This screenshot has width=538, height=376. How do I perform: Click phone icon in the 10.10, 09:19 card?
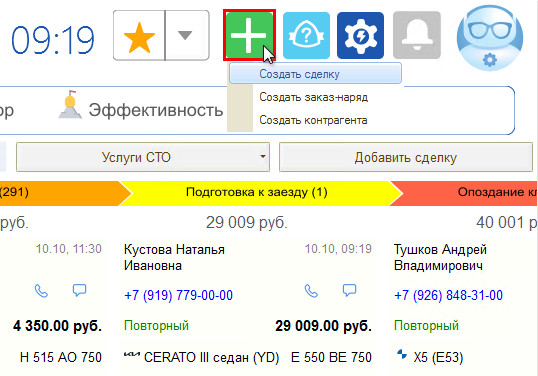click(x=311, y=291)
